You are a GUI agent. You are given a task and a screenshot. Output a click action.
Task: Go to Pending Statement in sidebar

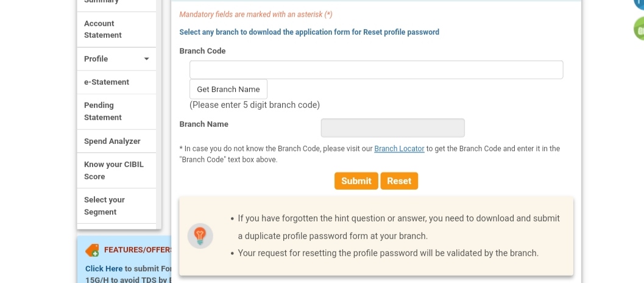(x=102, y=111)
